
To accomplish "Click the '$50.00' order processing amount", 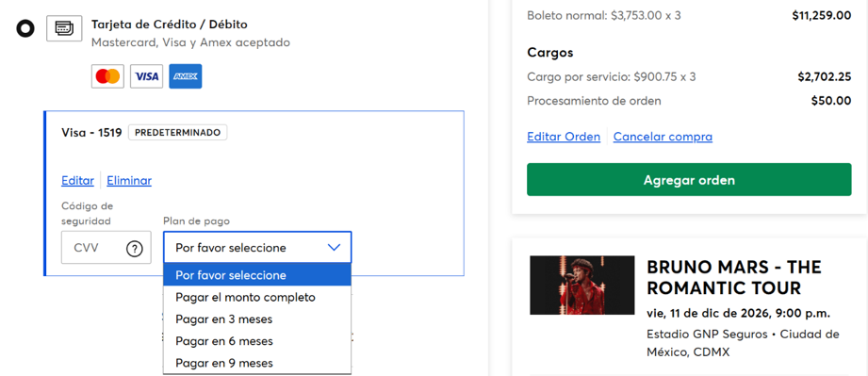I will click(831, 101).
